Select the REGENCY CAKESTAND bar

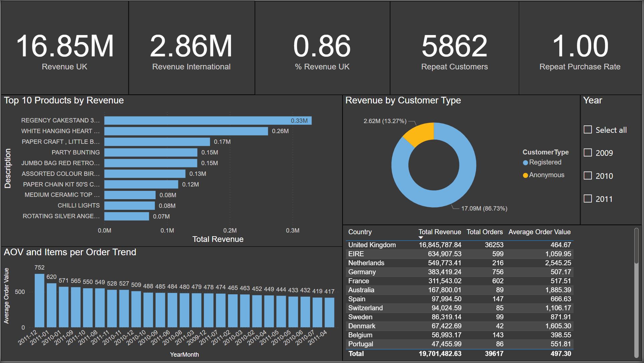(x=208, y=120)
